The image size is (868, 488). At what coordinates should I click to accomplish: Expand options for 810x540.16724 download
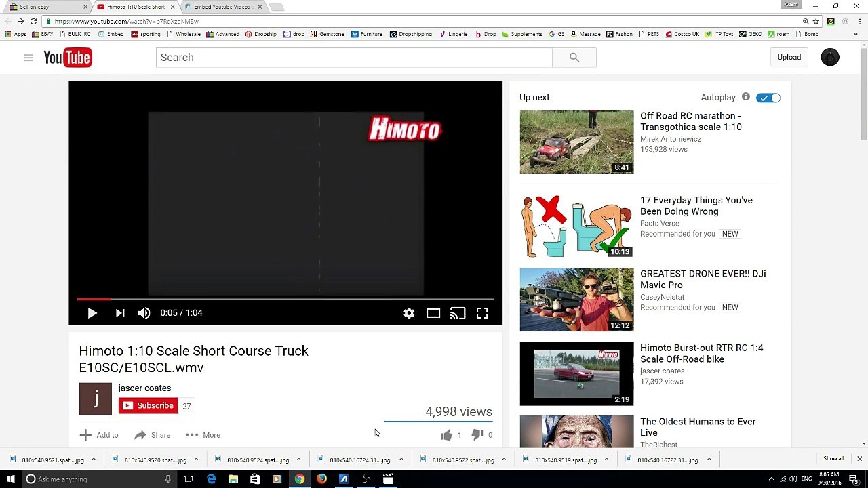[x=401, y=460]
